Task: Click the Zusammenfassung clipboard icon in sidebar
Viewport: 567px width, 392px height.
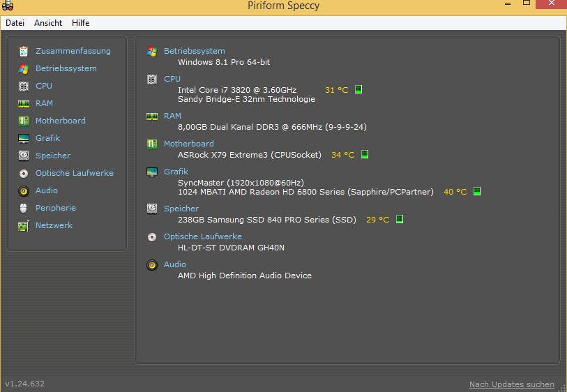Action: [24, 52]
